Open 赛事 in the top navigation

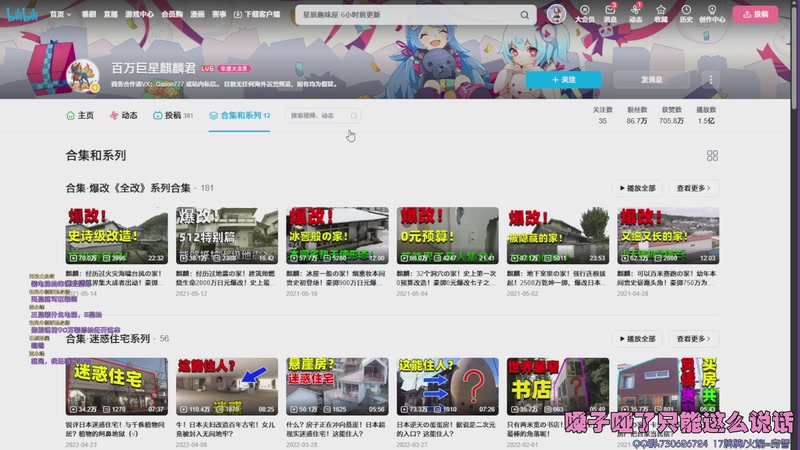click(219, 14)
